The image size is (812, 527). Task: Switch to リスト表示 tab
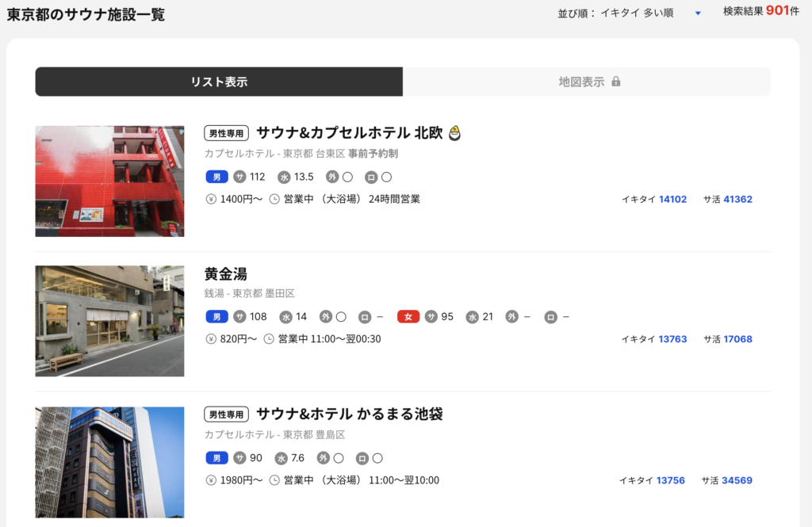coord(219,82)
